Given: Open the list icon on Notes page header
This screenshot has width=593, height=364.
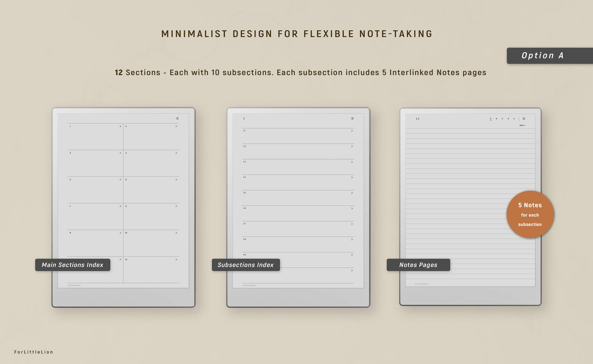Looking at the screenshot, I should [524, 119].
